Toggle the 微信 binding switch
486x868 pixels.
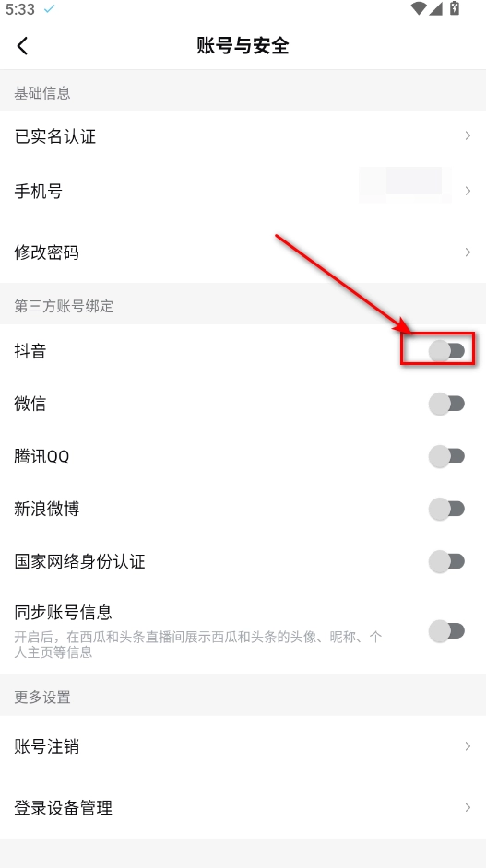tap(446, 404)
